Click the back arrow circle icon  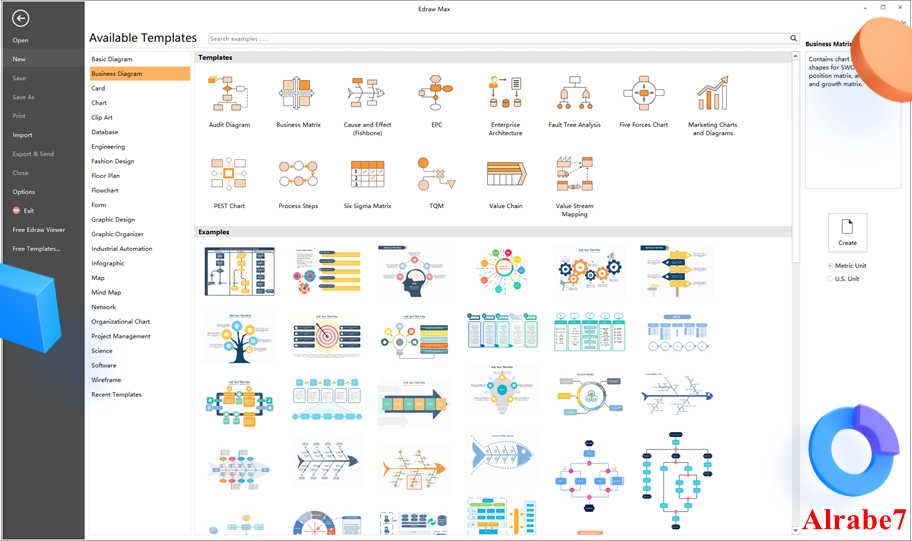20,19
